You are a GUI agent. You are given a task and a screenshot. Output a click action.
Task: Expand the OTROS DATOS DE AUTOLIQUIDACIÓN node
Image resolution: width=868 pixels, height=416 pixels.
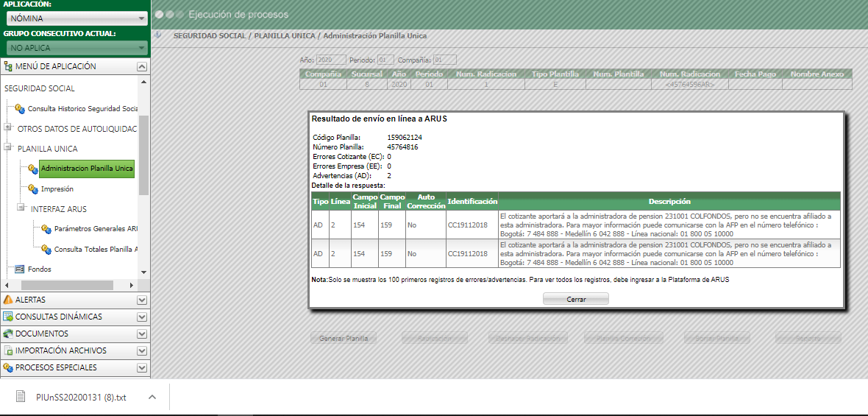[8, 127]
